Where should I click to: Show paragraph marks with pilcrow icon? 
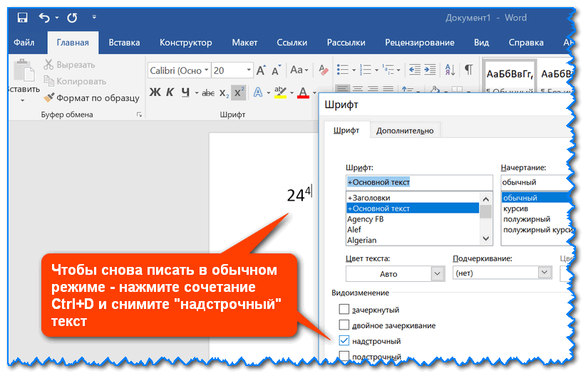coord(468,70)
